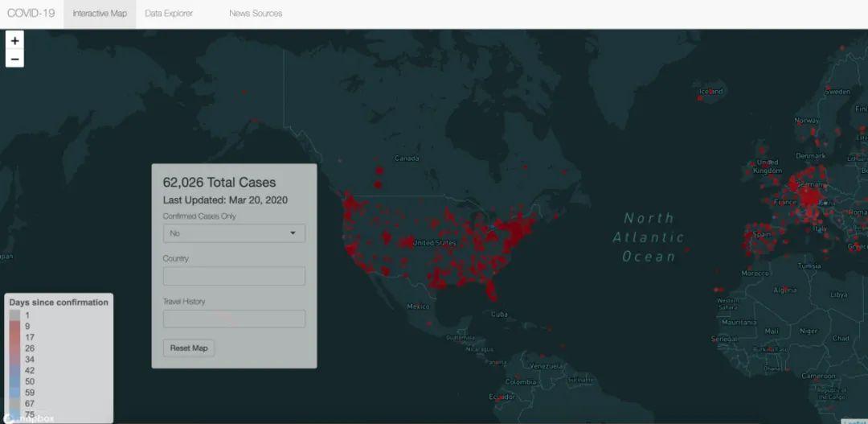Click the Canada map label

pyautogui.click(x=407, y=158)
